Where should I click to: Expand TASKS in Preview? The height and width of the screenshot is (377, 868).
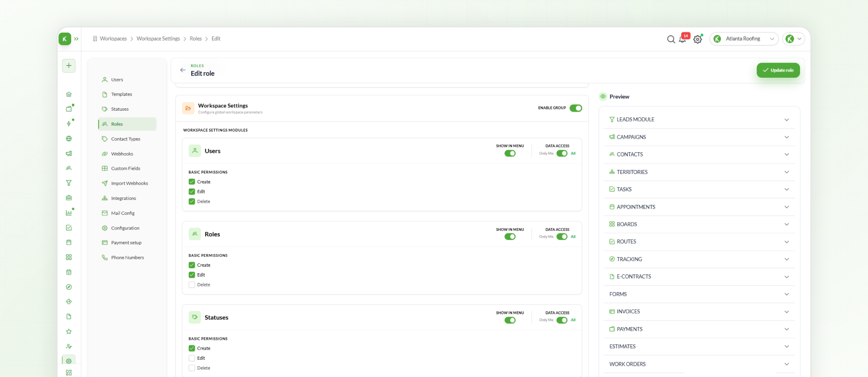point(699,189)
